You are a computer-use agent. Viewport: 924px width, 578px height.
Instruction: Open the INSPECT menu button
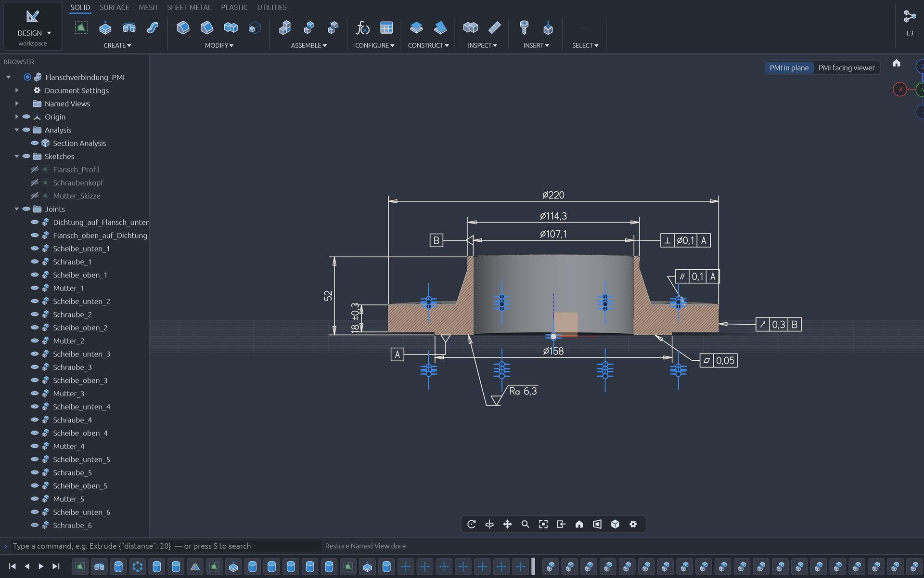click(x=482, y=45)
